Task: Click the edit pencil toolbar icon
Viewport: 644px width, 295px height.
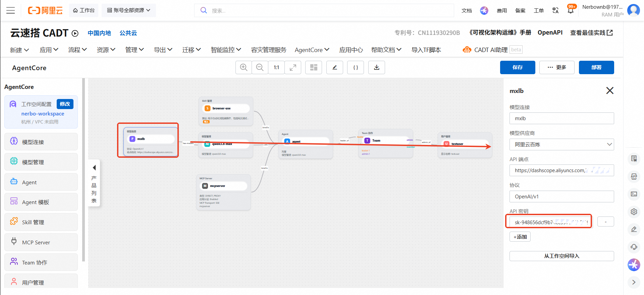Action: [x=335, y=67]
